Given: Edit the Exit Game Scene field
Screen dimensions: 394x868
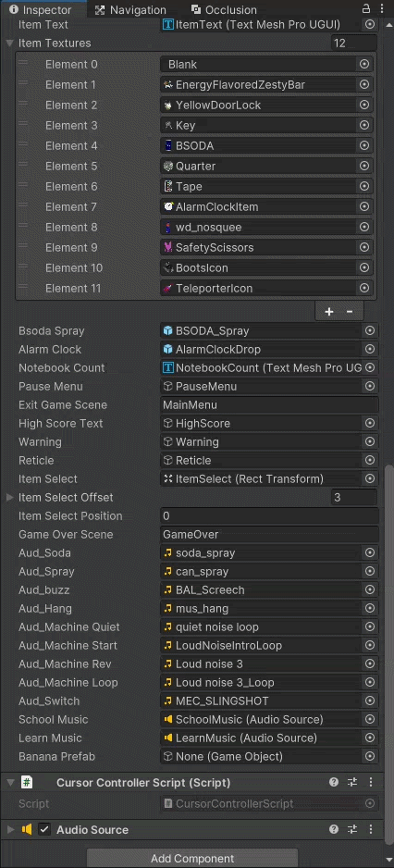Looking at the screenshot, I should click(269, 404).
